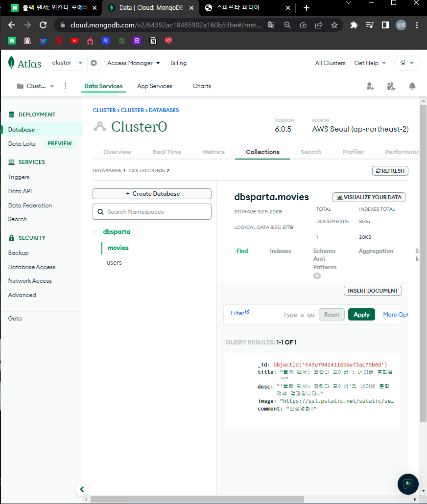427x504 pixels.
Task: Open the Clust... project selector dropdown
Action: click(x=35, y=86)
